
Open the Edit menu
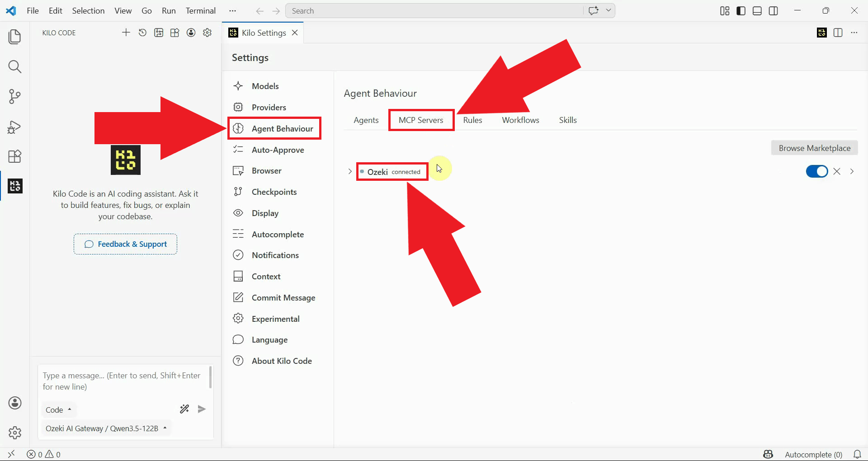56,11
